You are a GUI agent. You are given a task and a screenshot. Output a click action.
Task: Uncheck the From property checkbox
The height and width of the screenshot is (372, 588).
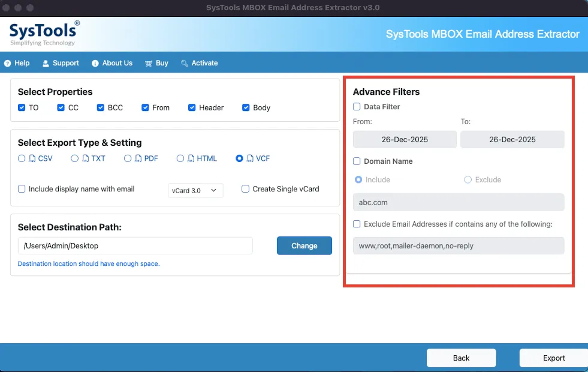145,108
